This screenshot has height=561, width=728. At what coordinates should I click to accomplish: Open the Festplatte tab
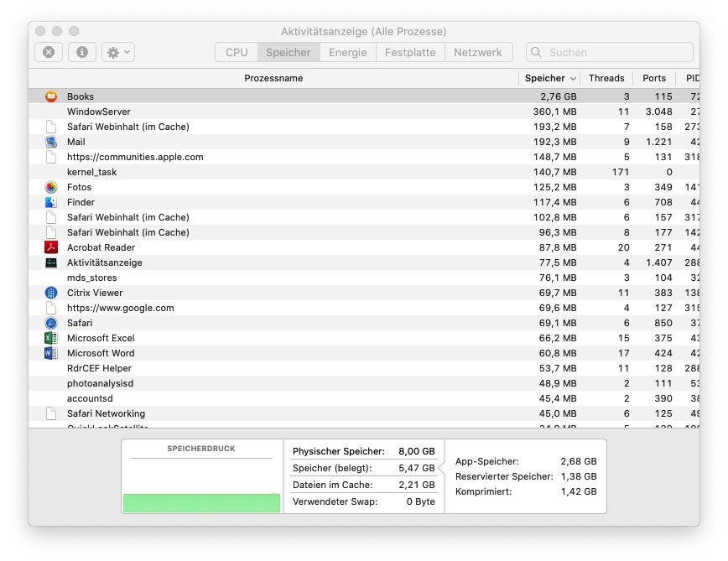pos(410,52)
